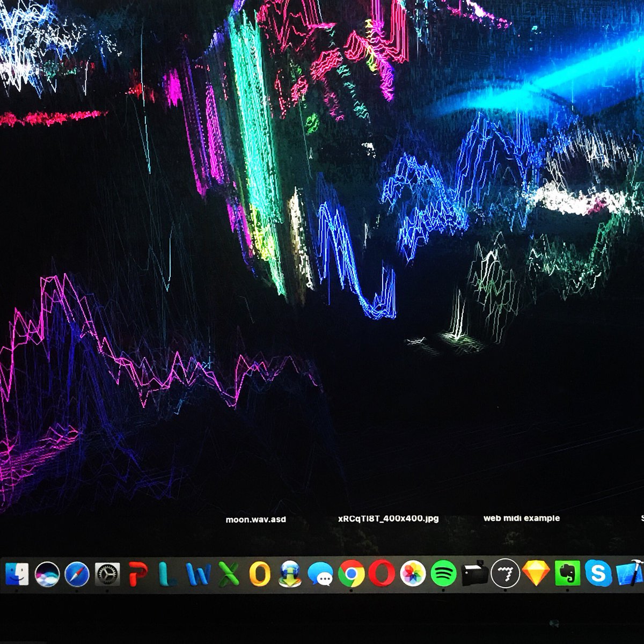Open System Preferences

pyautogui.click(x=107, y=578)
